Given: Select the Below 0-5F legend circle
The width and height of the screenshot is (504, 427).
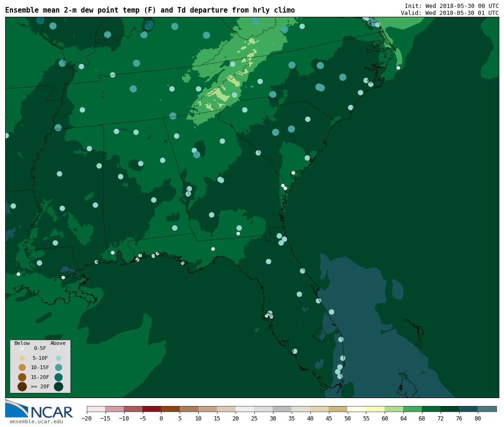Looking at the screenshot, I should 22,348.
